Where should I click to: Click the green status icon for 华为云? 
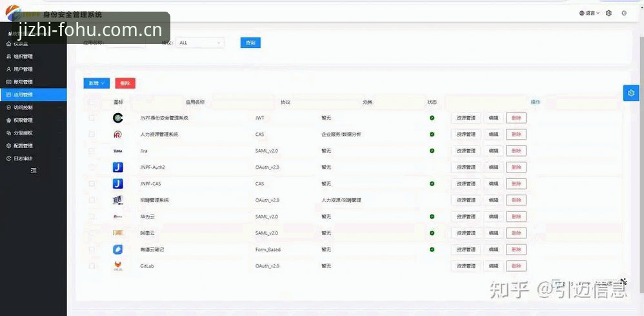tap(432, 217)
